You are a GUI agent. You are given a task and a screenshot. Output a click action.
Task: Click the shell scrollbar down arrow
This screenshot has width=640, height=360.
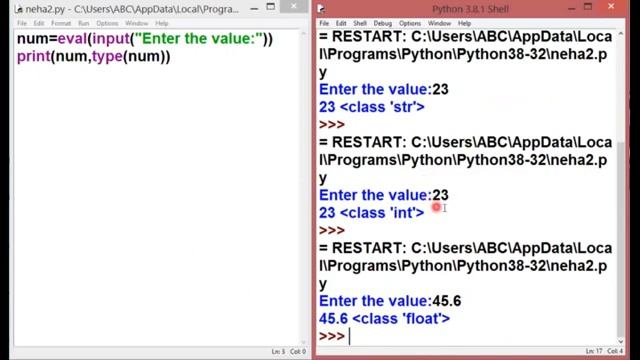pos(620,341)
